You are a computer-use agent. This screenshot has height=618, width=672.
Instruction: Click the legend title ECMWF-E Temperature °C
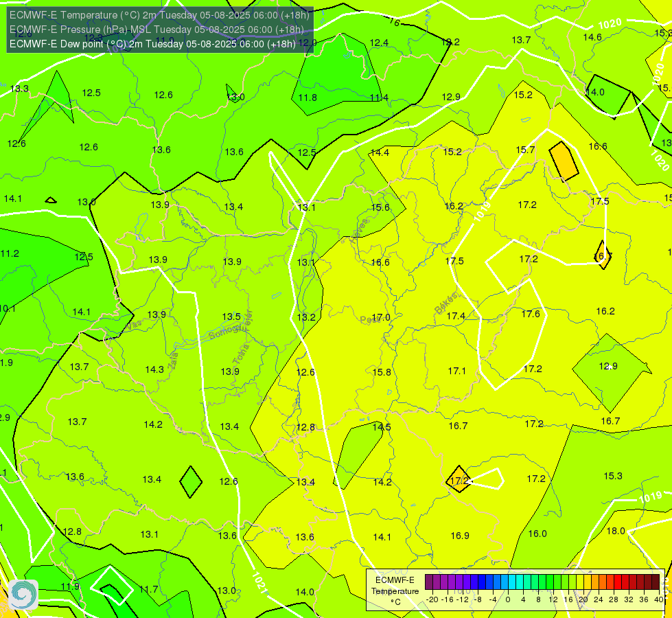coord(395,591)
